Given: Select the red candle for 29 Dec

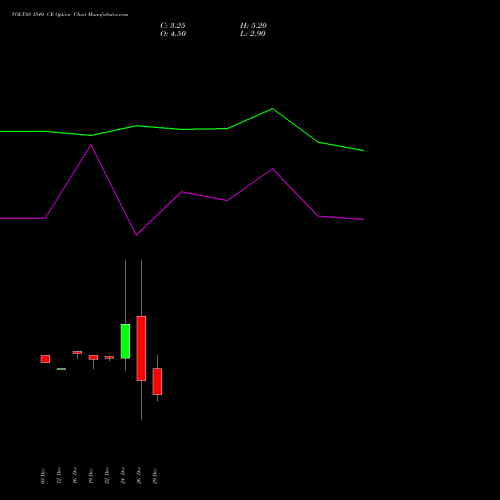Looking at the screenshot, I should tap(157, 381).
